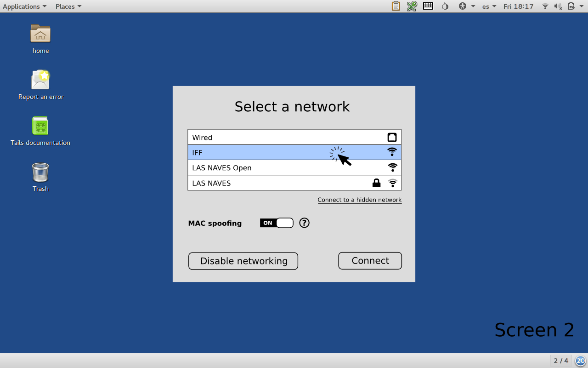Open the Report an error desktop icon

40,80
